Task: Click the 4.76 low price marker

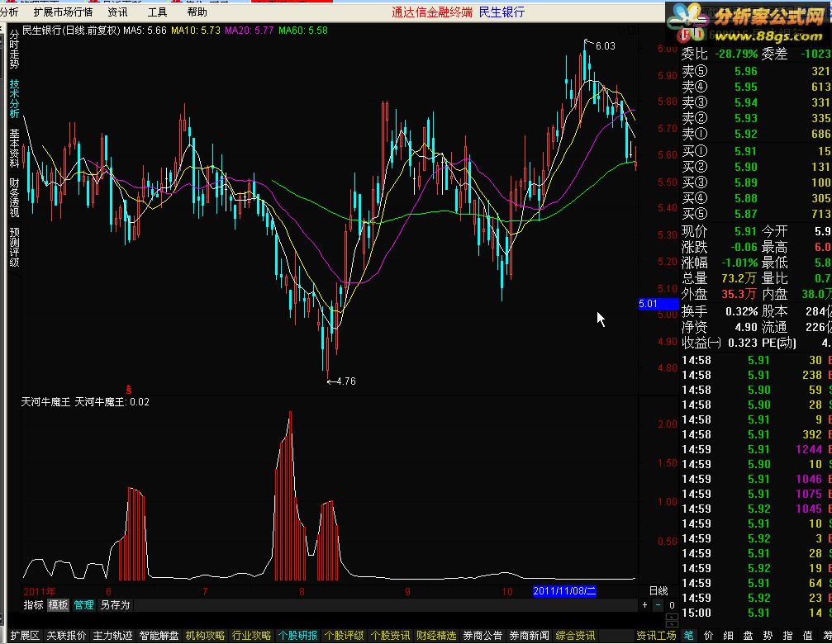Action: coord(346,381)
